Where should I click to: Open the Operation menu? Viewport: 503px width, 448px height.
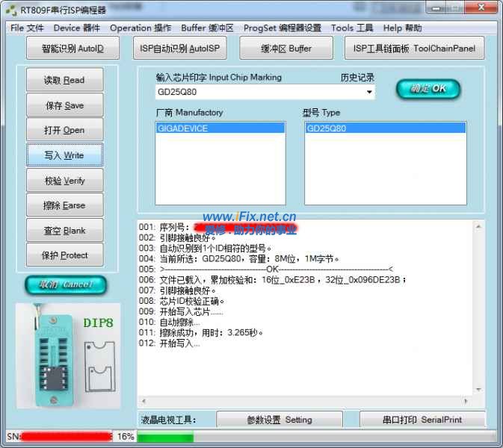[x=141, y=28]
